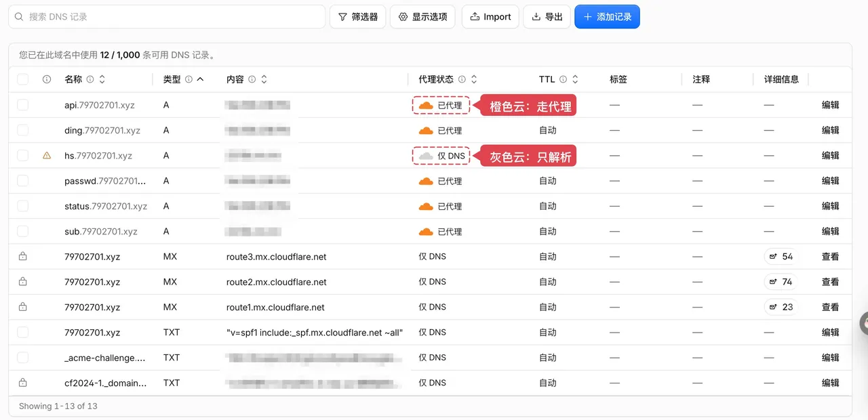Click the orange cloud on passwd row
The height and width of the screenshot is (420, 868).
426,182
